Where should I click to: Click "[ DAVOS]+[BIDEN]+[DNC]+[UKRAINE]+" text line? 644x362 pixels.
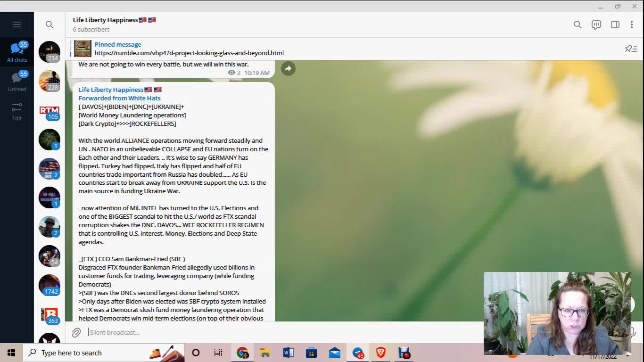point(132,107)
